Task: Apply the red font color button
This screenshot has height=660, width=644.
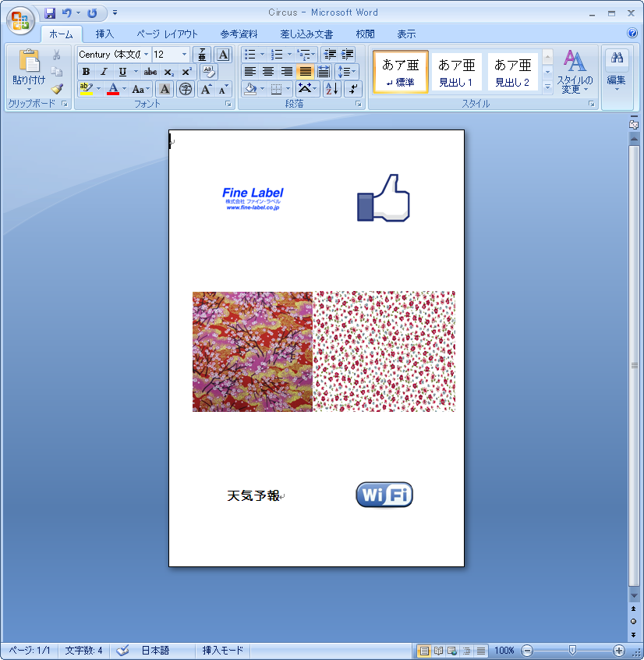Action: pyautogui.click(x=113, y=89)
